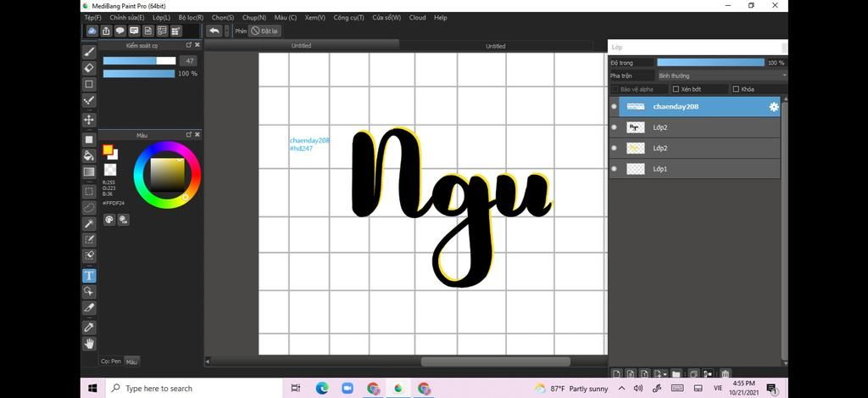Close the Kiểm soát cọ panel
The height and width of the screenshot is (398, 868).
pos(197,45)
